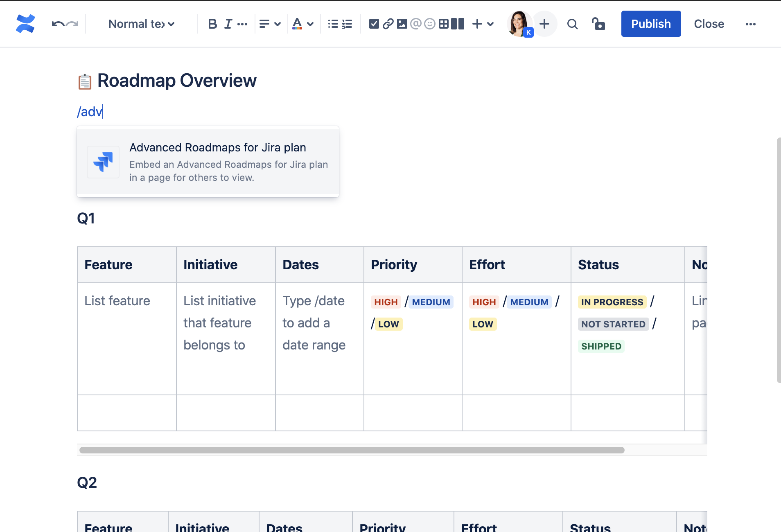
Task: Open more formatting options
Action: tap(242, 24)
